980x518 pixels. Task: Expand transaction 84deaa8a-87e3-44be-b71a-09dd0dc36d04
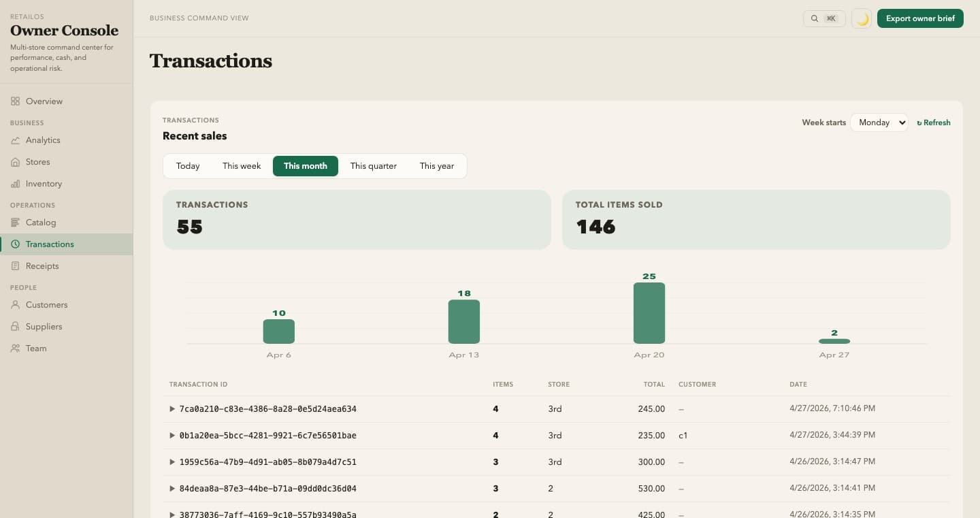pyautogui.click(x=172, y=489)
